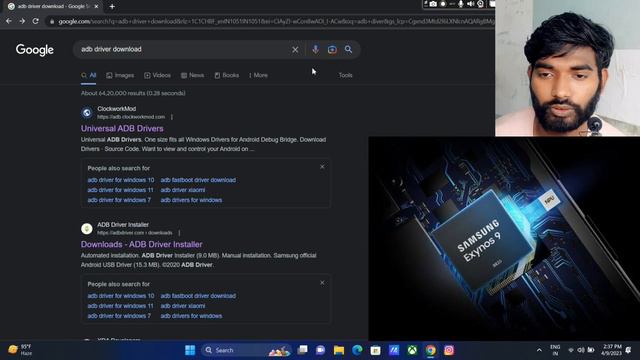Toggle microphone in recorder toolbar
The height and width of the screenshot is (360, 640).
(460, 4)
